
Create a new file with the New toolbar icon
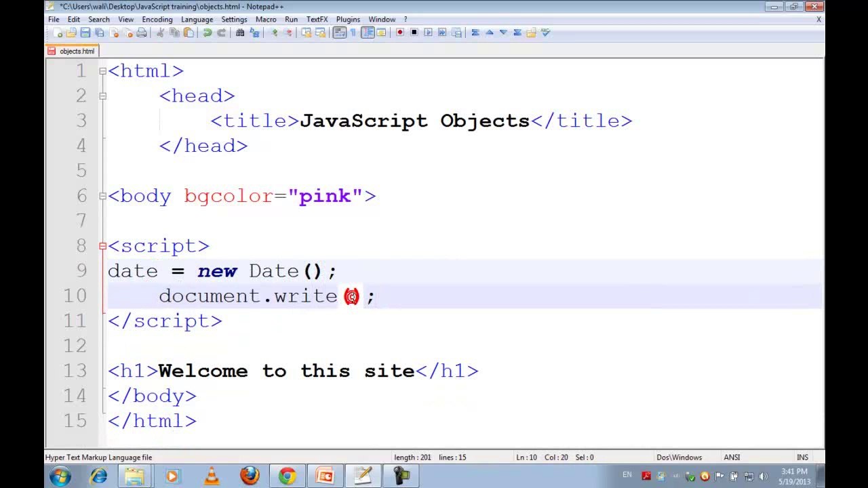click(x=58, y=33)
